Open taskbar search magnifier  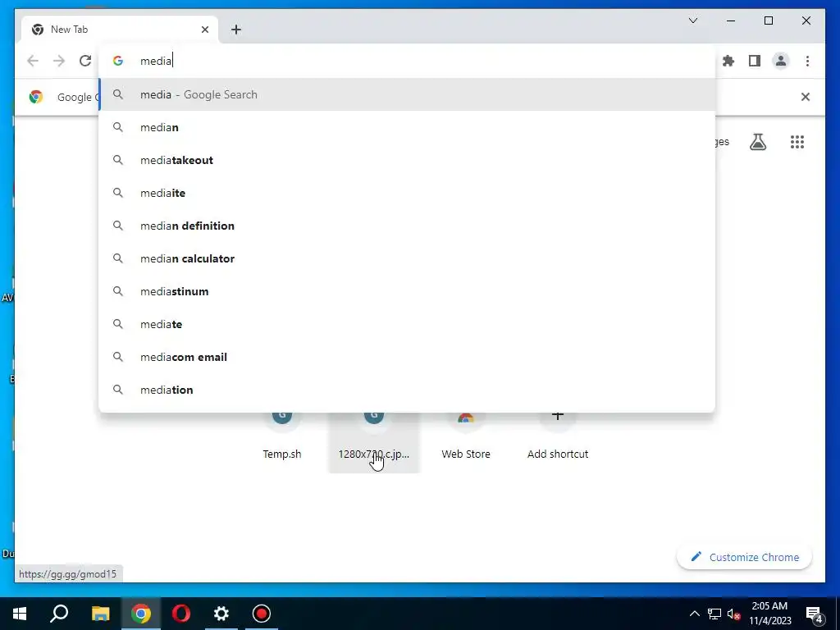[x=59, y=614]
